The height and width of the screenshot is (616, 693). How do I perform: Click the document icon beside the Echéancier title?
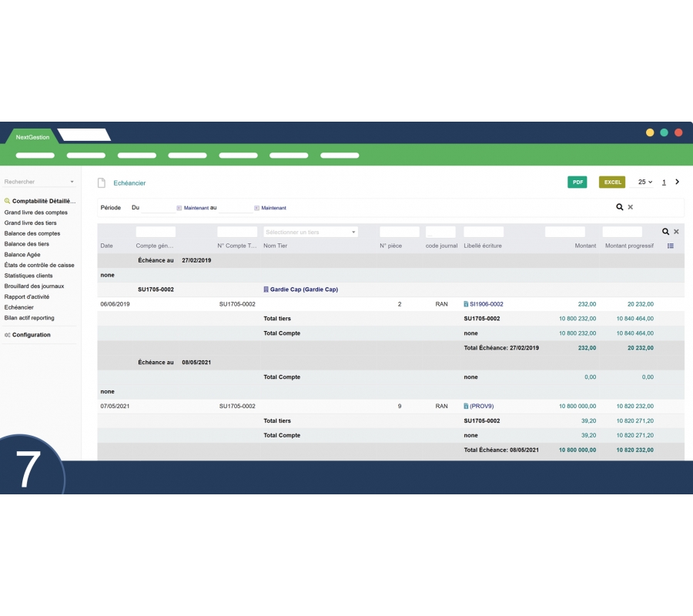(101, 183)
